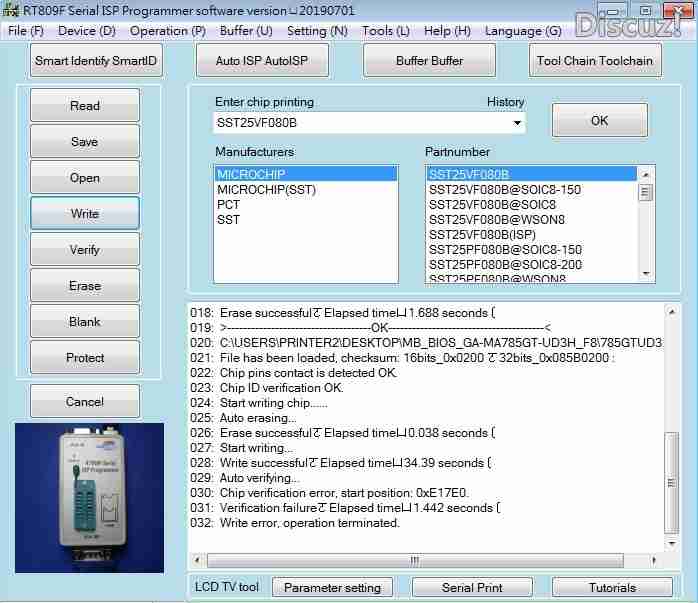
Task: Open the Operation (P) menu
Action: pos(168,31)
